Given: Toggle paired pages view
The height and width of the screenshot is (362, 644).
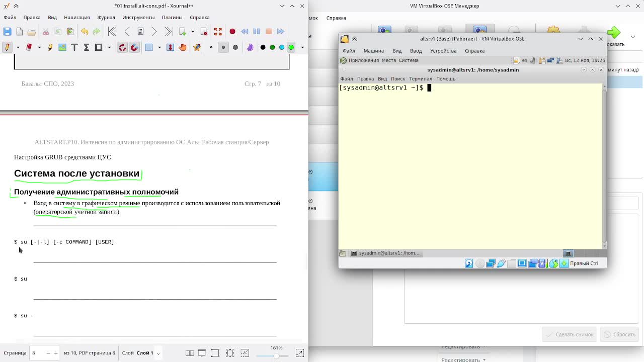Looking at the screenshot, I should [x=190, y=353].
